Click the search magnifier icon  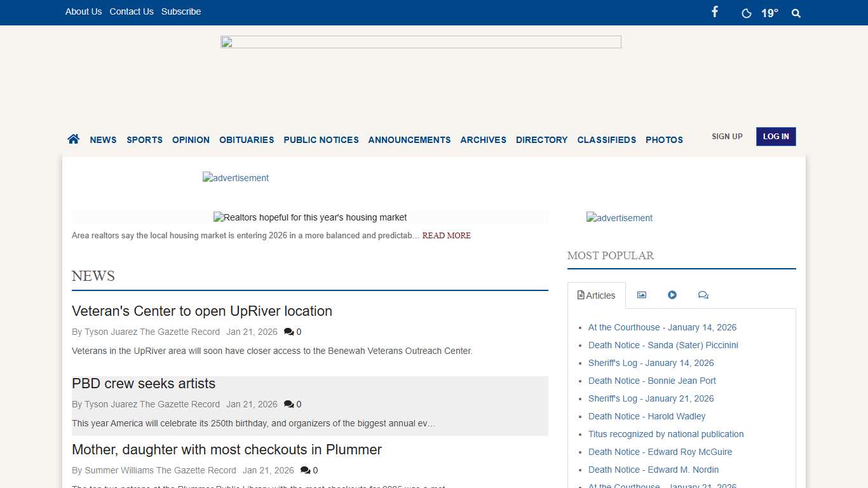[796, 13]
